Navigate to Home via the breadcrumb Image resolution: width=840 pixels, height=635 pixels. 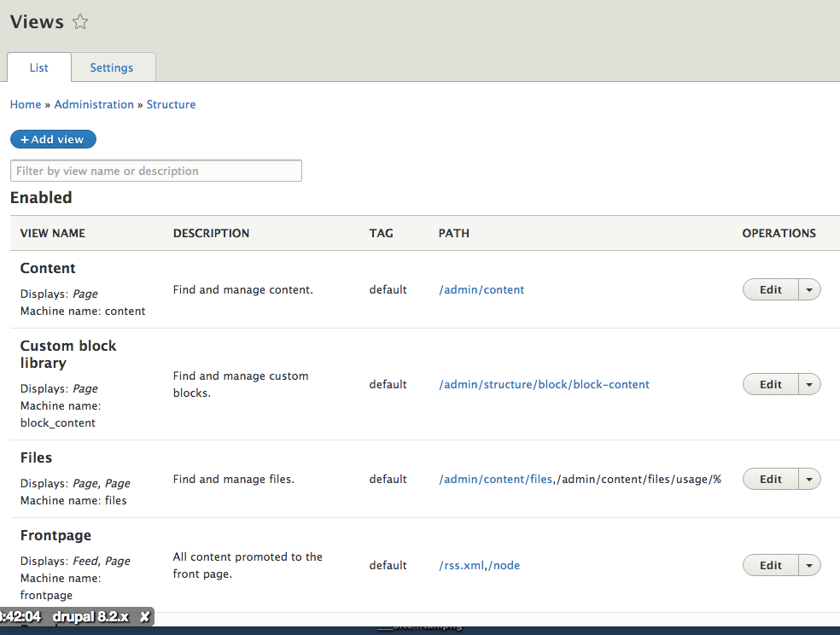click(x=25, y=104)
